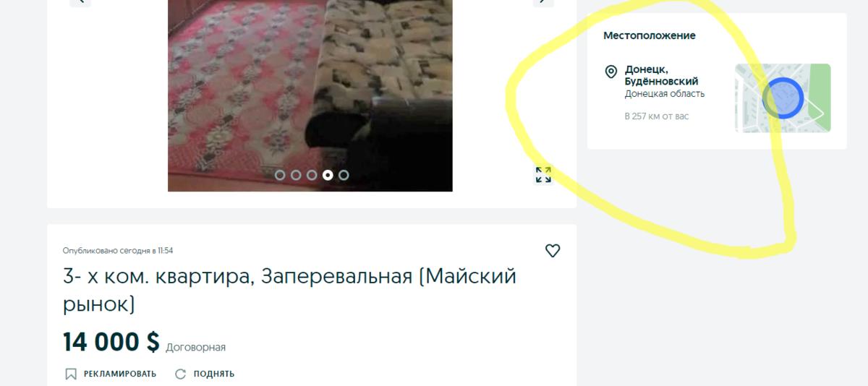Click the circular arrow icon beside ПОДНЯТЬ

(181, 374)
